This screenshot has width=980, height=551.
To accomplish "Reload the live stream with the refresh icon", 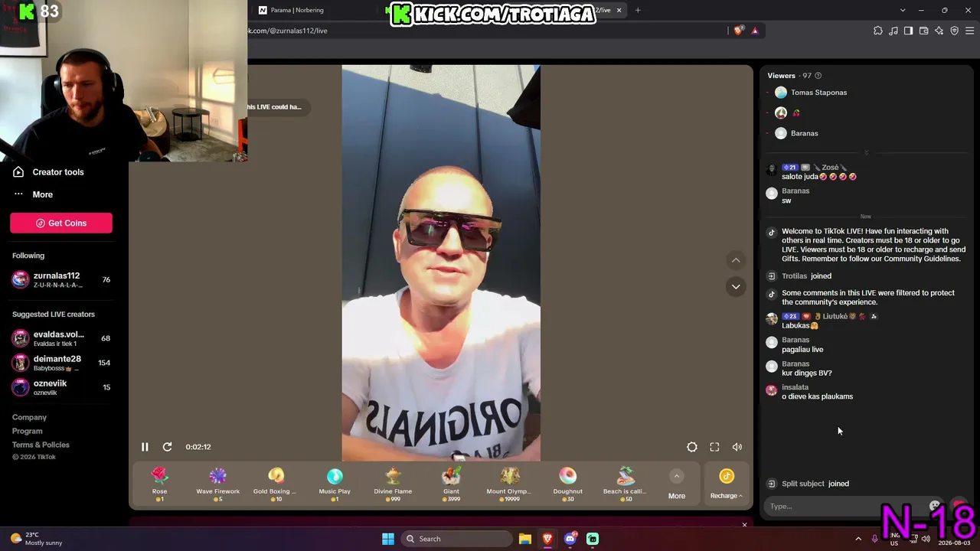I will point(167,447).
